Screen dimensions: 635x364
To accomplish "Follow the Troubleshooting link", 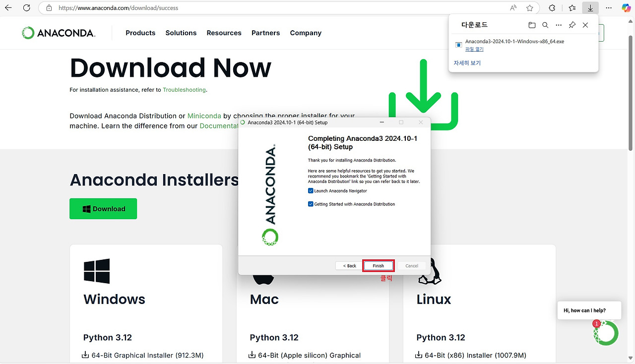I will [x=184, y=90].
